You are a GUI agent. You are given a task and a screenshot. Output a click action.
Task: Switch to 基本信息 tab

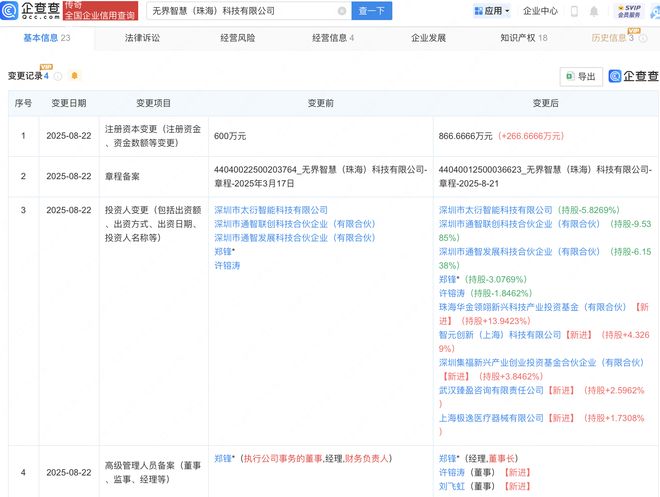pyautogui.click(x=47, y=38)
